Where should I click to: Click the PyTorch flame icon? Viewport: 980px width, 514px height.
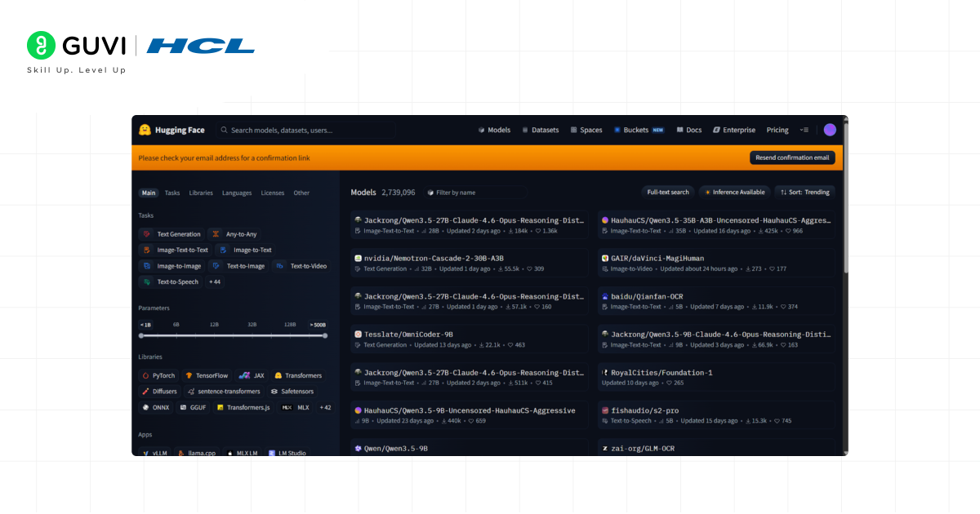click(x=146, y=375)
